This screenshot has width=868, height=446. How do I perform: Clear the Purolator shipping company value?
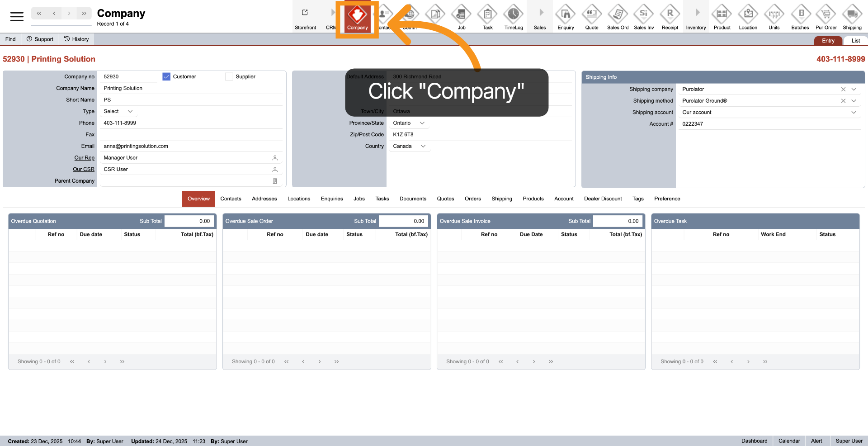tap(843, 90)
